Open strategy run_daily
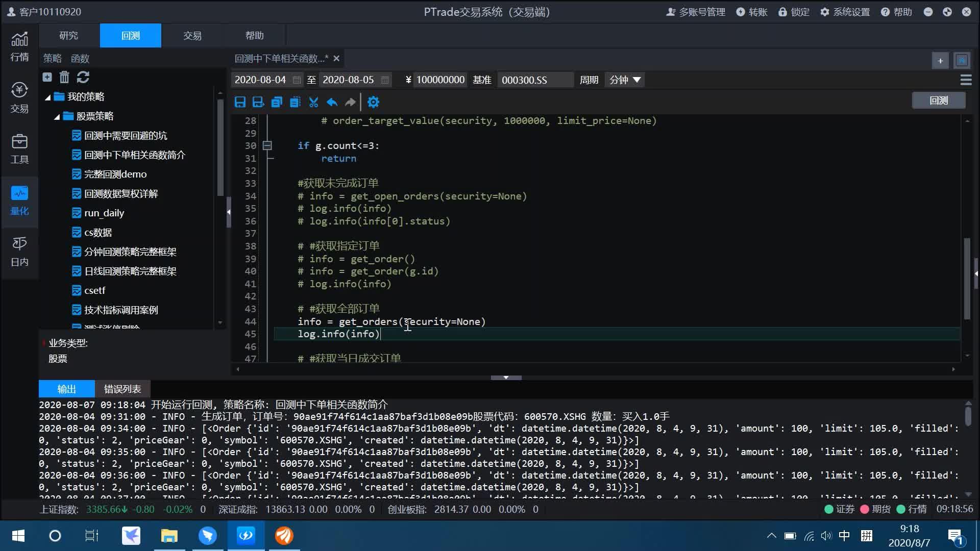This screenshot has height=551, width=980. (x=104, y=213)
